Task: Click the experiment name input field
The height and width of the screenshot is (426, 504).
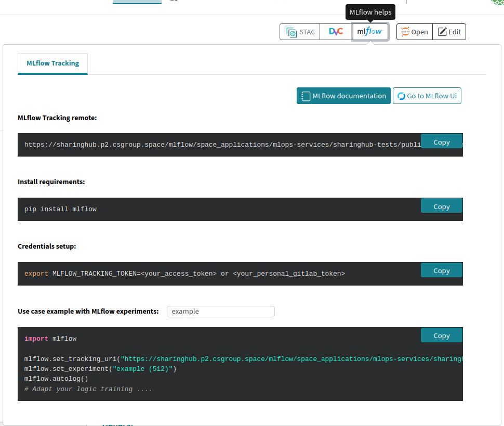Action: 220,312
